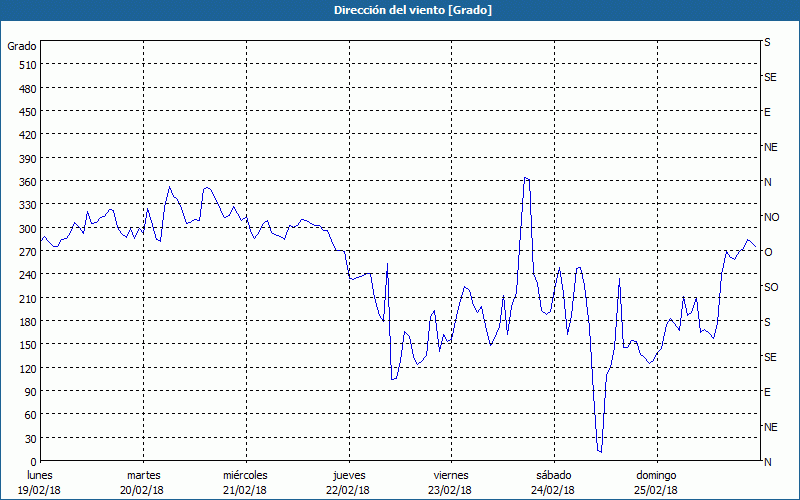Screen dimensions: 800x500
Task: Click the 25/02/18 date label
Action: (654, 490)
